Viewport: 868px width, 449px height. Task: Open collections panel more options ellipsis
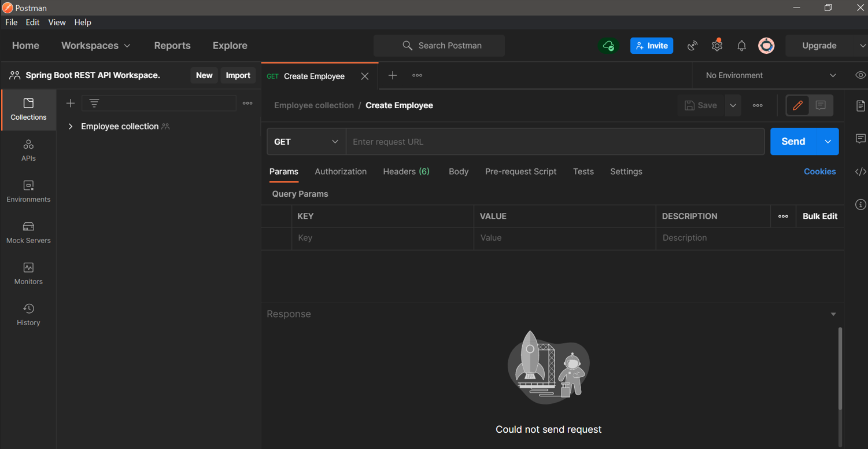(x=248, y=104)
